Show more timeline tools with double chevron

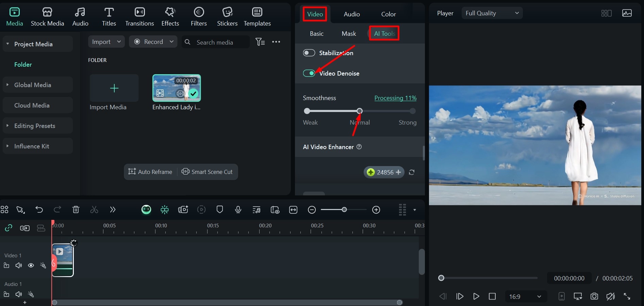click(x=113, y=210)
